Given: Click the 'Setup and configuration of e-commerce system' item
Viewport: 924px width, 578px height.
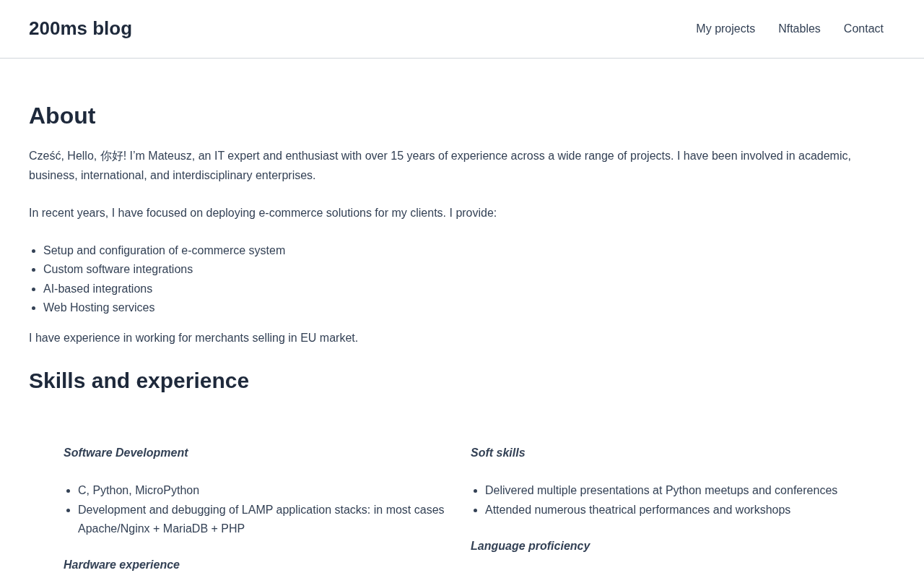Looking at the screenshot, I should [164, 251].
